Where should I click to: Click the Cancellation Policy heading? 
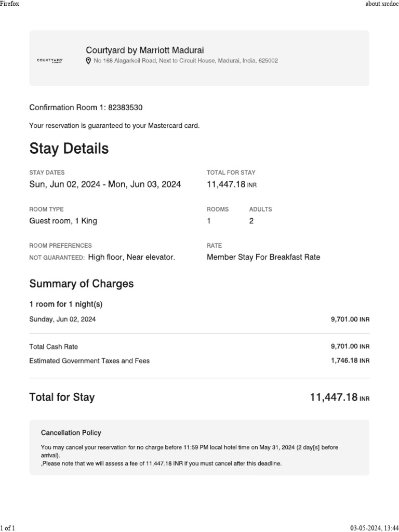[71, 432]
